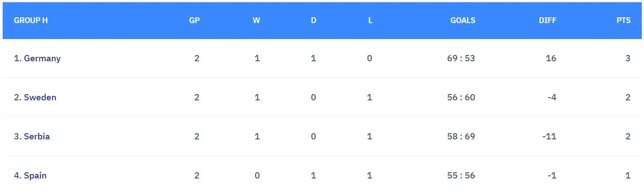The image size is (644, 194).
Task: Click the PTS column header
Action: (x=623, y=20)
